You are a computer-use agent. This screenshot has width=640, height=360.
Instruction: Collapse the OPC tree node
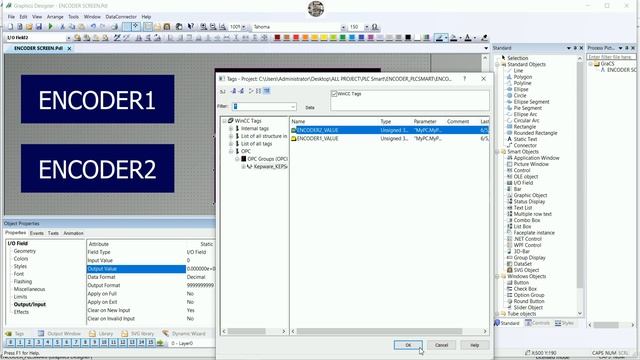pyautogui.click(x=231, y=151)
